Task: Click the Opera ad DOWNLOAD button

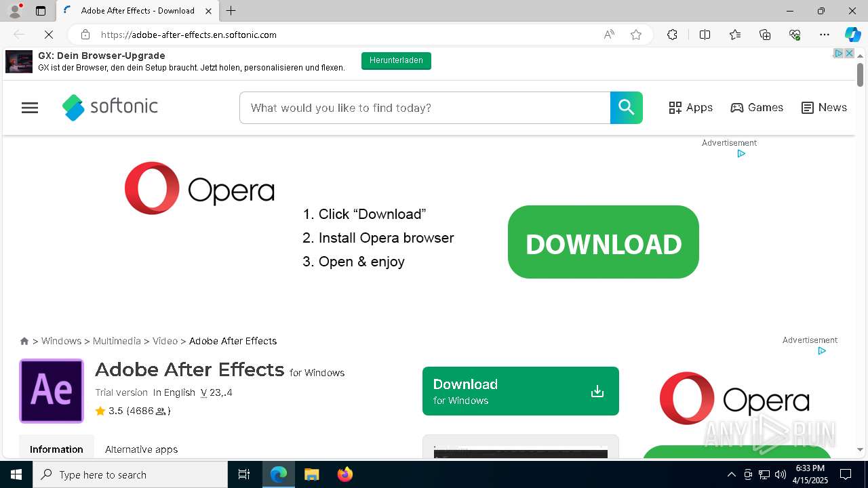Action: coord(604,242)
